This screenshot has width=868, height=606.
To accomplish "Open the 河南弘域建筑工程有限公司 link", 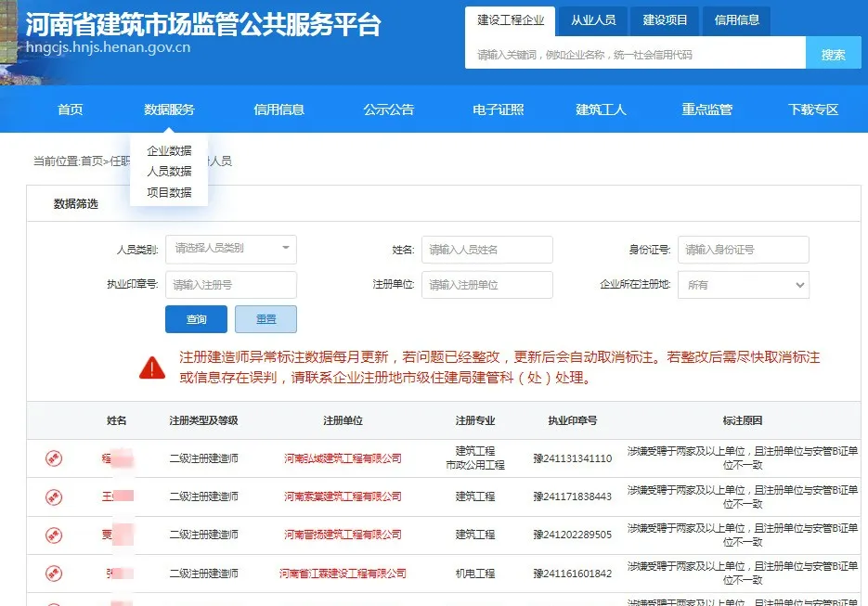I will [343, 458].
